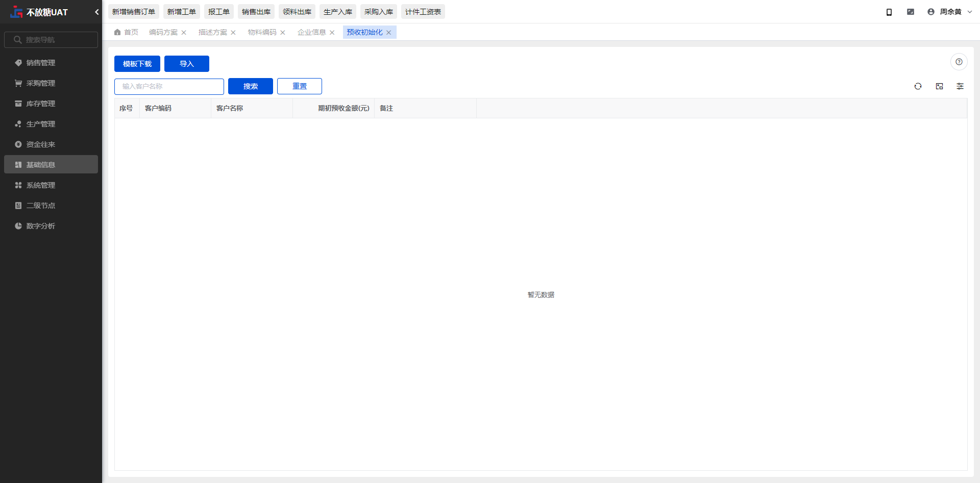Click the 首页 home tab

point(126,32)
